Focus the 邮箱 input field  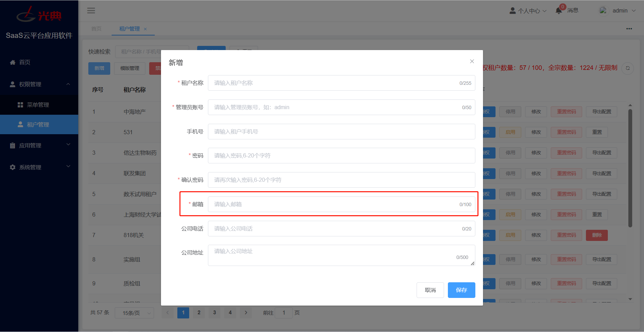[341, 204]
